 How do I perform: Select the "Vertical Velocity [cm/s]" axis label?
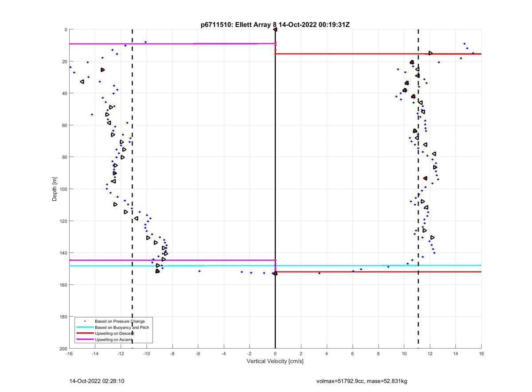pos(275,361)
